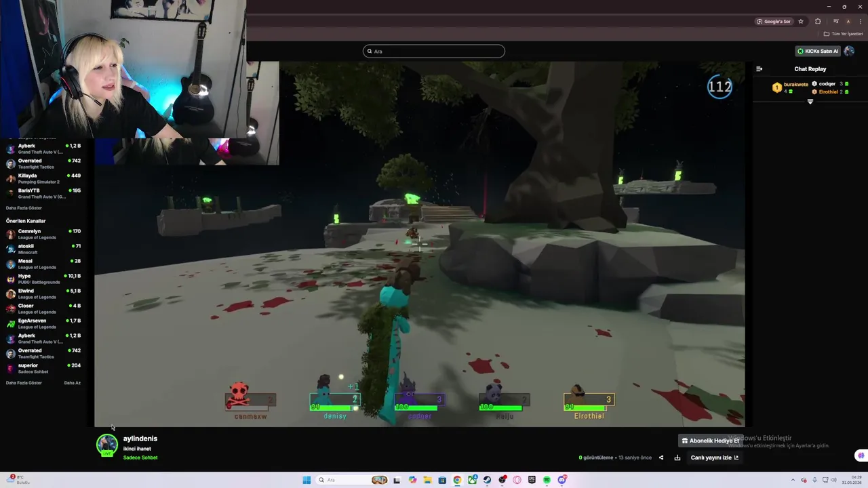Open Opera GX from the taskbar
The height and width of the screenshot is (488, 868).
pos(517,480)
